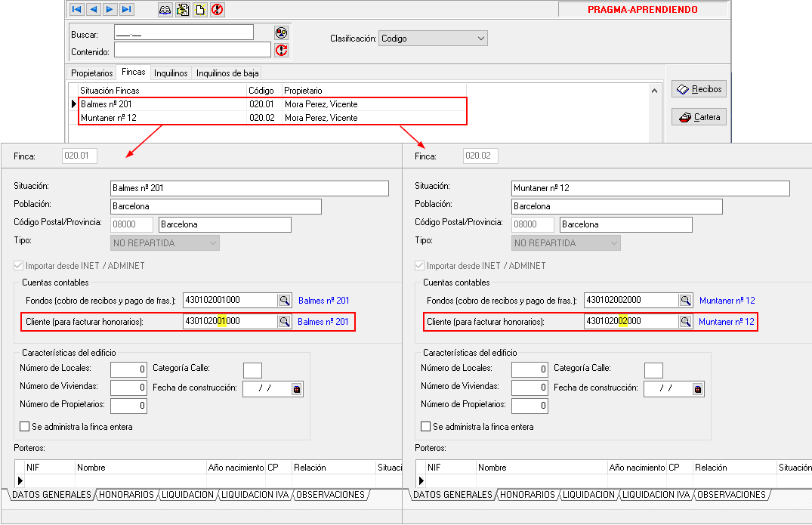Open Fondos account lookup for finca 020.01
812x525 pixels.
click(284, 301)
